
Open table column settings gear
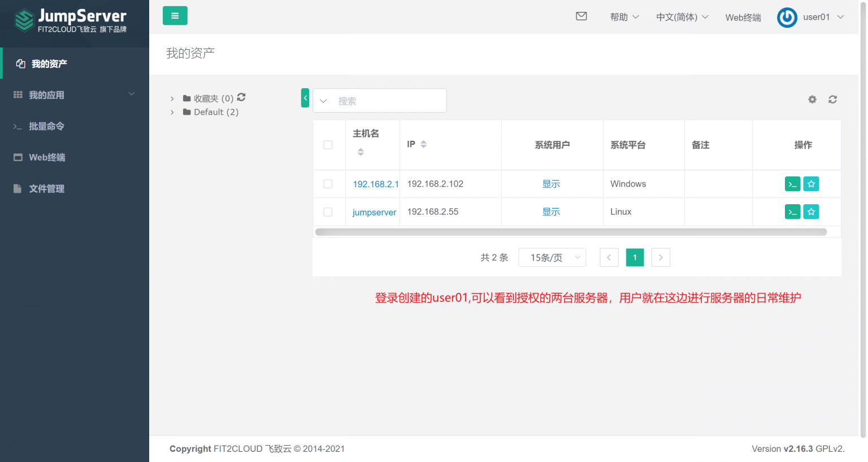[812, 100]
